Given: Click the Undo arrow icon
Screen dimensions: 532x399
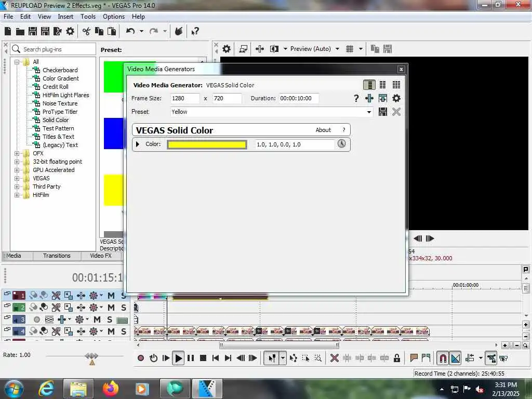Looking at the screenshot, I should click(x=130, y=32).
